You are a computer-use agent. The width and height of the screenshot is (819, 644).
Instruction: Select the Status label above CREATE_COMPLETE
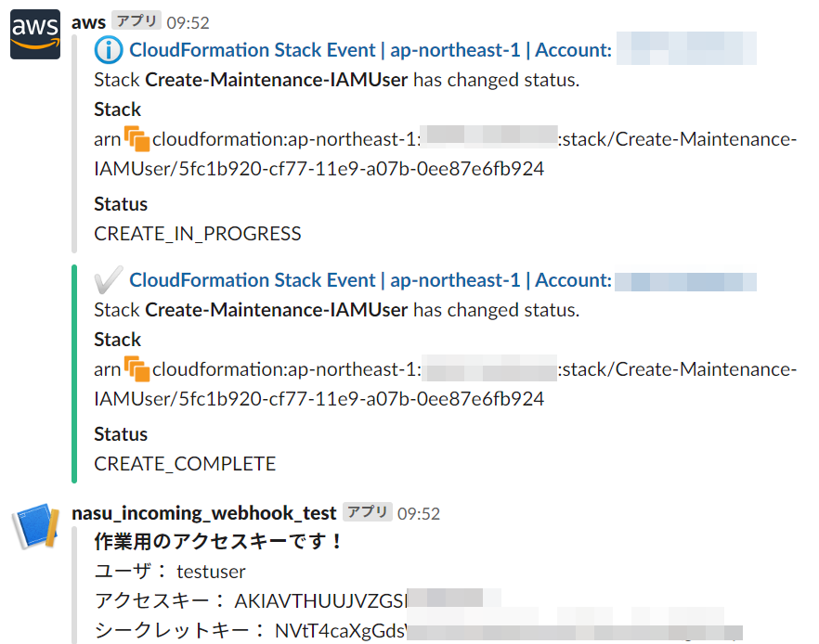(x=121, y=434)
